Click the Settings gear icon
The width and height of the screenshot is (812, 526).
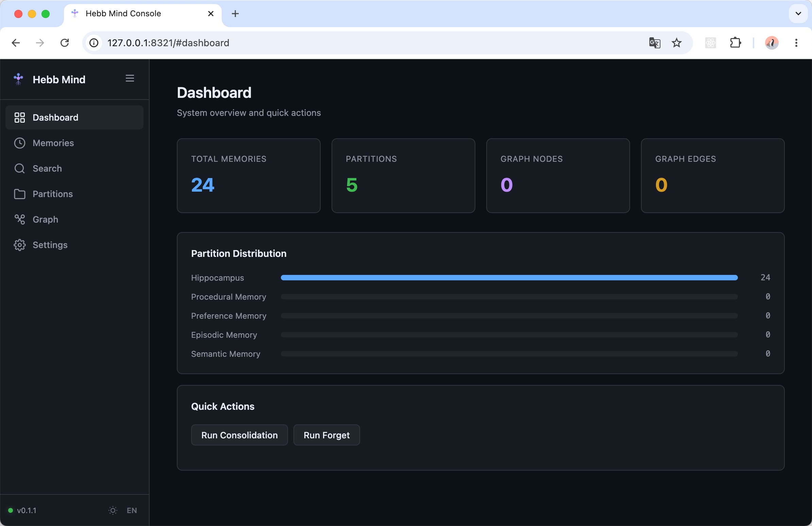[x=19, y=245]
